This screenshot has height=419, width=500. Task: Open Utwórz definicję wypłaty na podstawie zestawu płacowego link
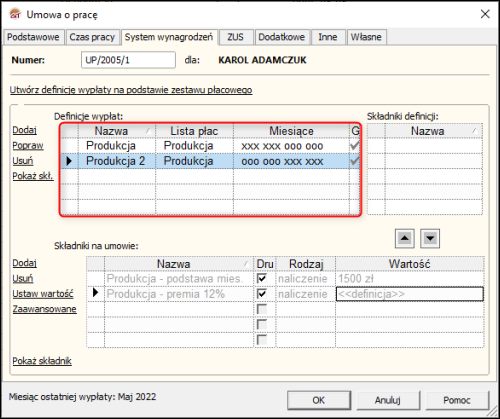131,90
